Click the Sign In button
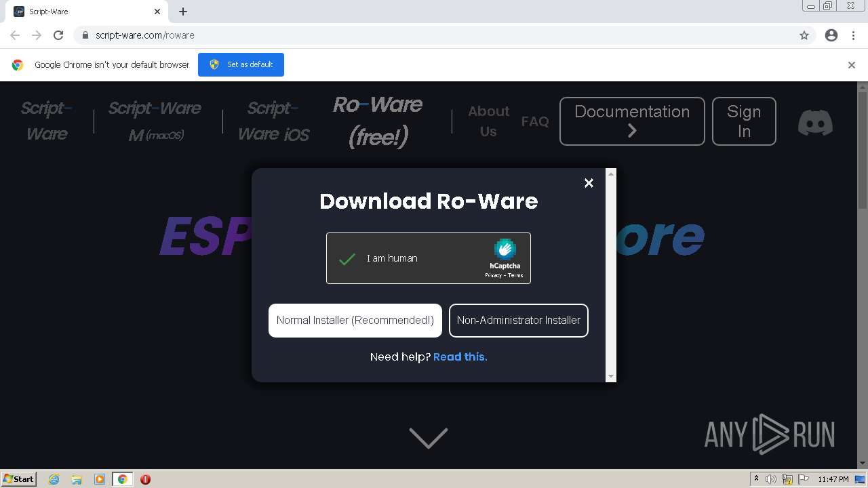This screenshot has width=868, height=488. [744, 121]
